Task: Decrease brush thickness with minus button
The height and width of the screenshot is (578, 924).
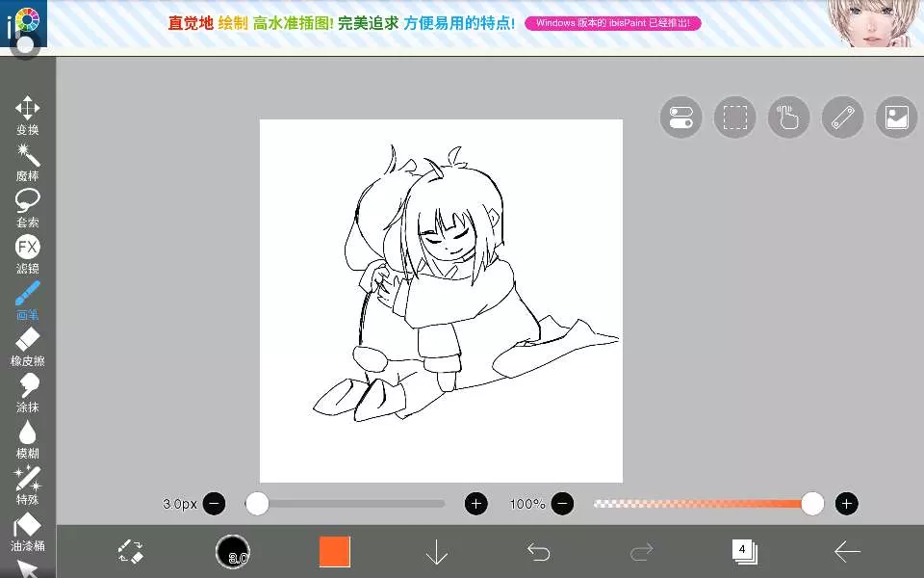Action: point(214,504)
